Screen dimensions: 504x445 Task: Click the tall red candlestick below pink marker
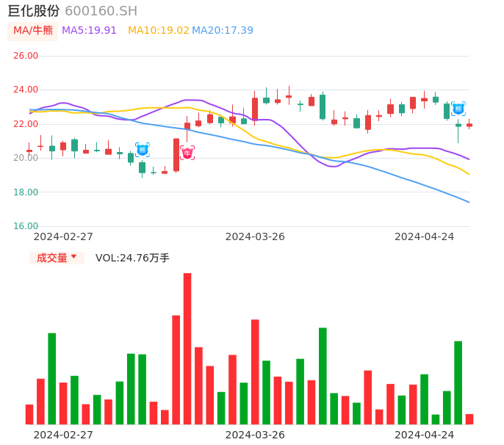pos(176,155)
